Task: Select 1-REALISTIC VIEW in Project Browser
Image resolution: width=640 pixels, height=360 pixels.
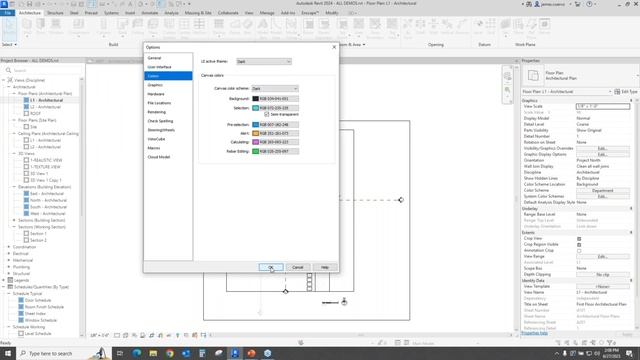Action: point(46,160)
